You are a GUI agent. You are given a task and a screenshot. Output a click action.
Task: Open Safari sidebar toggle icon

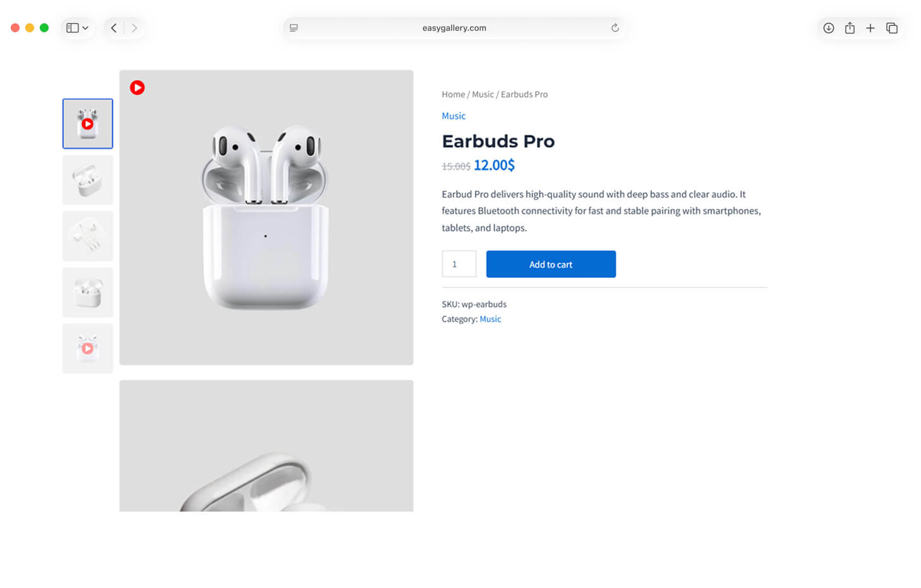pos(73,28)
